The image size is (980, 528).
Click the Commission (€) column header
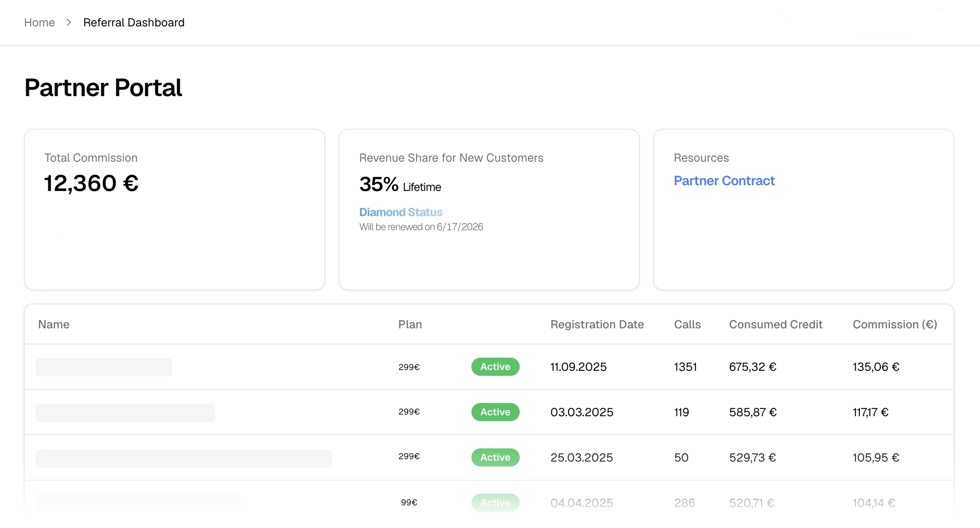[x=895, y=324]
